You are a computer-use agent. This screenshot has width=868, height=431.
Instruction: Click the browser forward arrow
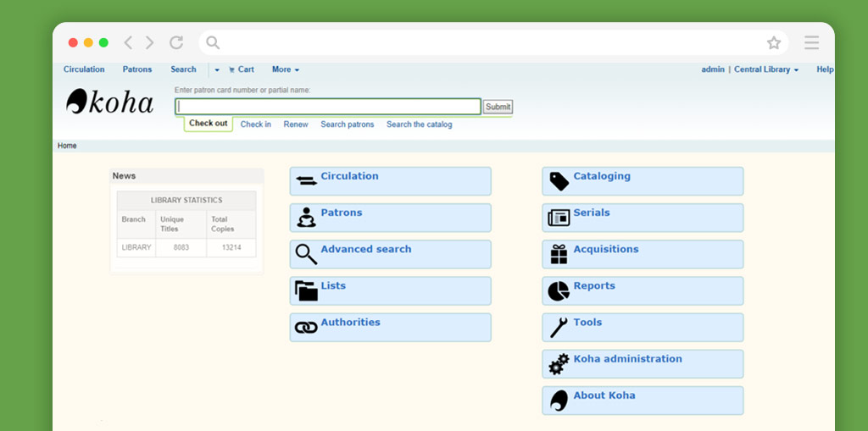(x=149, y=42)
